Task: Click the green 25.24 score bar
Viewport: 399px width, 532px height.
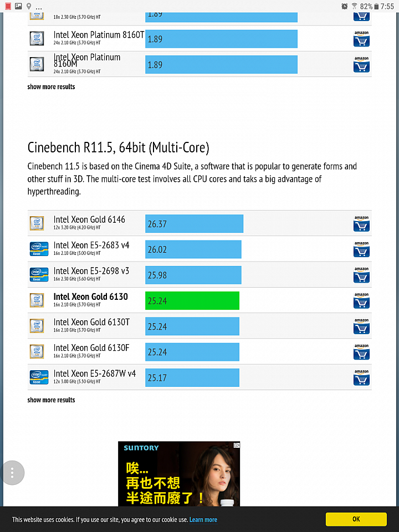Action: [192, 300]
